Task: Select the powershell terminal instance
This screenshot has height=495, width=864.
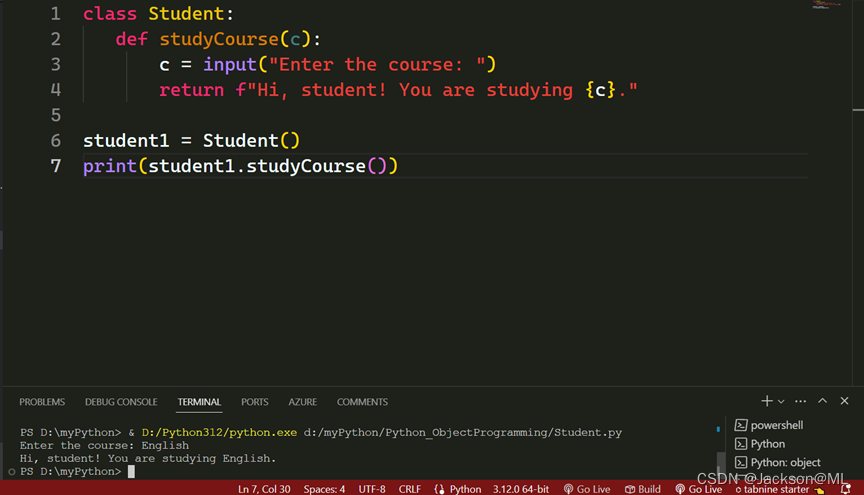Action: coord(775,425)
